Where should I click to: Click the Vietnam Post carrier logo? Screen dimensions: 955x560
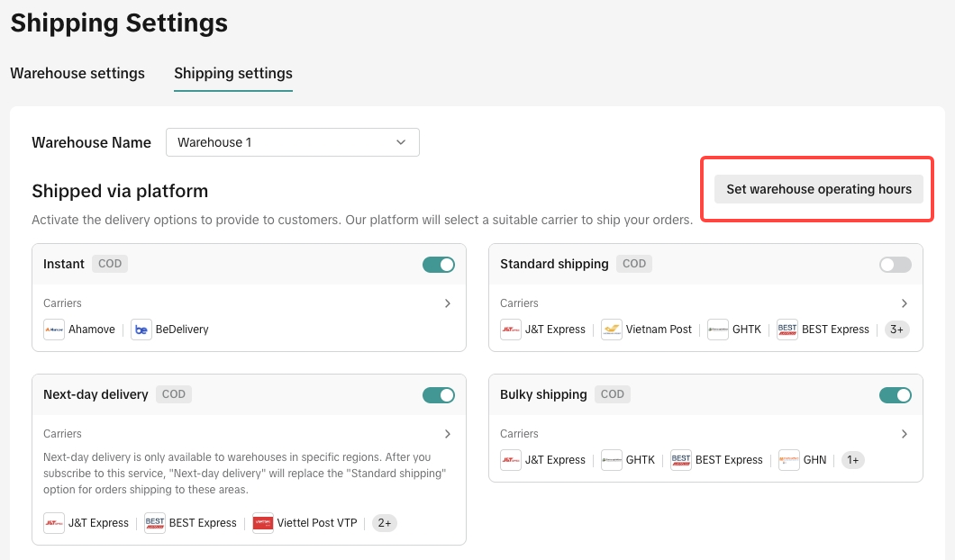click(x=612, y=330)
